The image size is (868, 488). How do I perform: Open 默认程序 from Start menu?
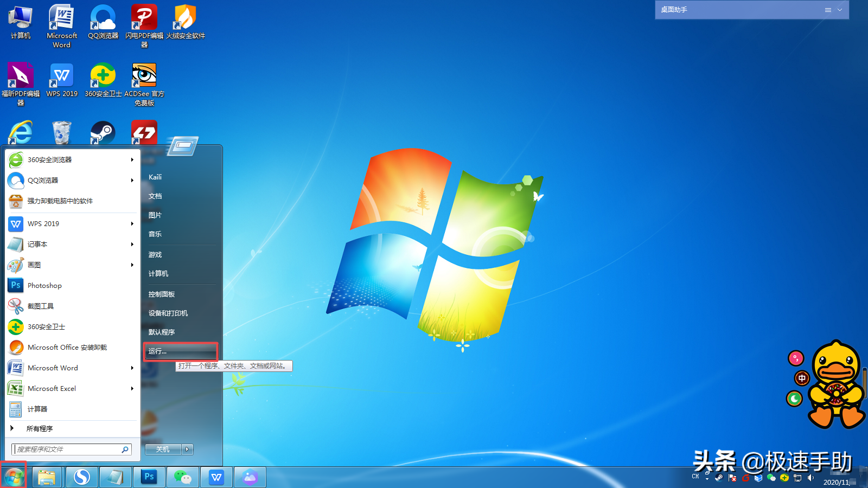(181, 332)
